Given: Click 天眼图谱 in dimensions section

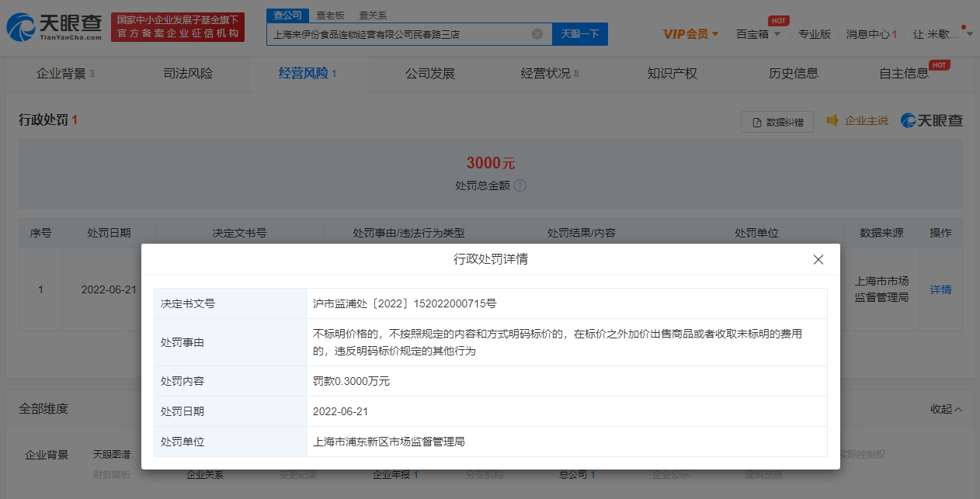Looking at the screenshot, I should pyautogui.click(x=112, y=454).
